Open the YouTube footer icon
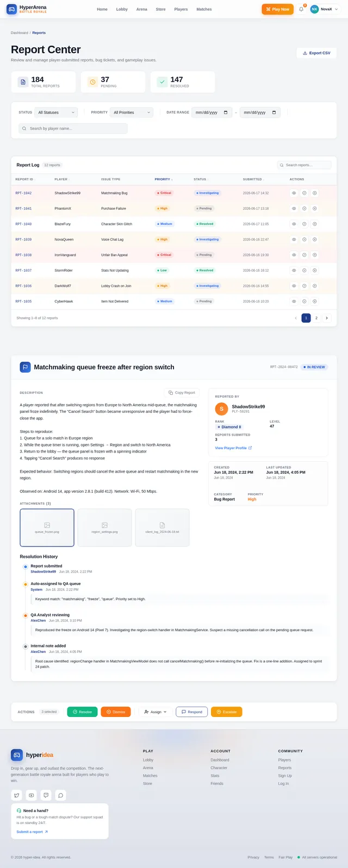The width and height of the screenshot is (348, 868). click(x=32, y=795)
